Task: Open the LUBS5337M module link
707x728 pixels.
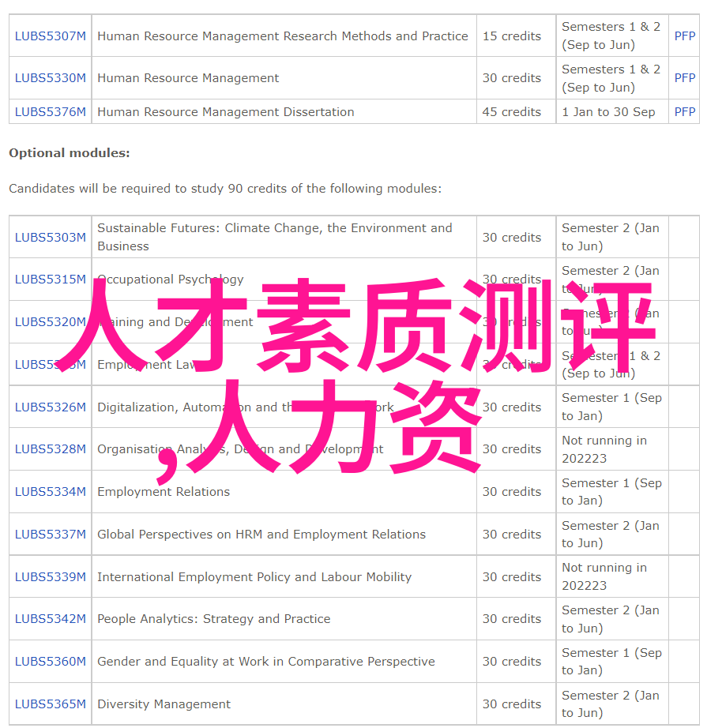Action: 51,535
